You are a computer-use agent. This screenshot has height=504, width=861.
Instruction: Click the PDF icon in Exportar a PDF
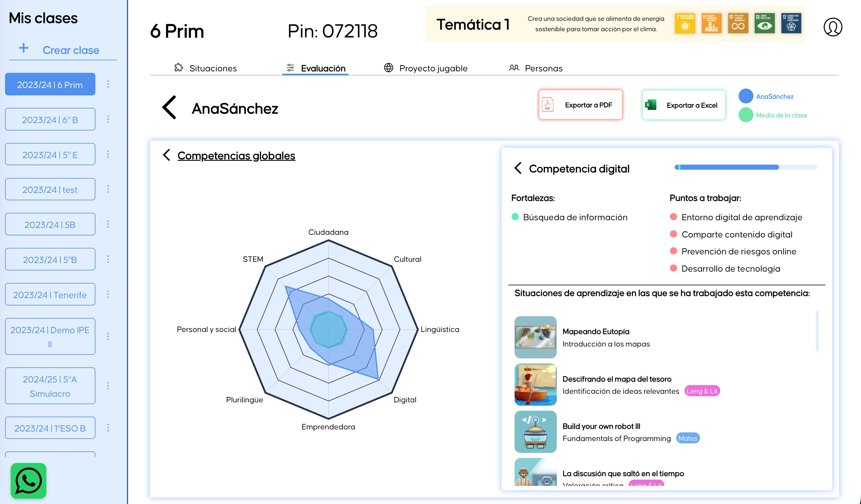[548, 105]
